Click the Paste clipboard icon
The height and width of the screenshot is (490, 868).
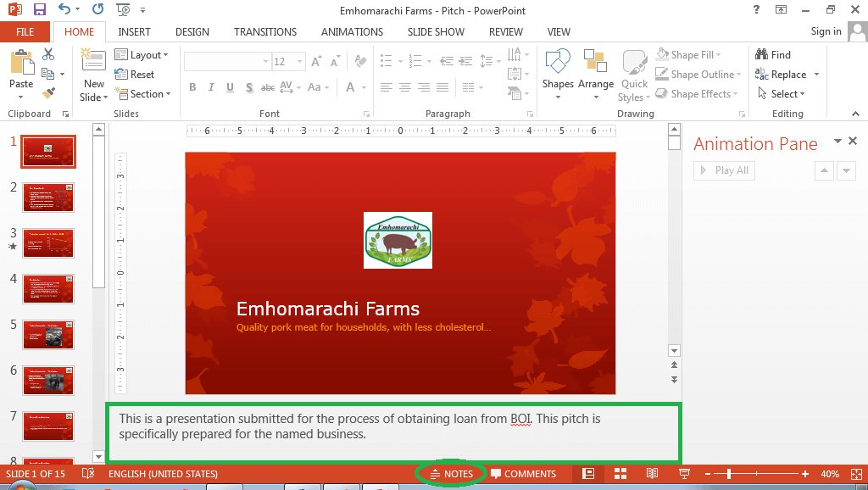click(21, 62)
